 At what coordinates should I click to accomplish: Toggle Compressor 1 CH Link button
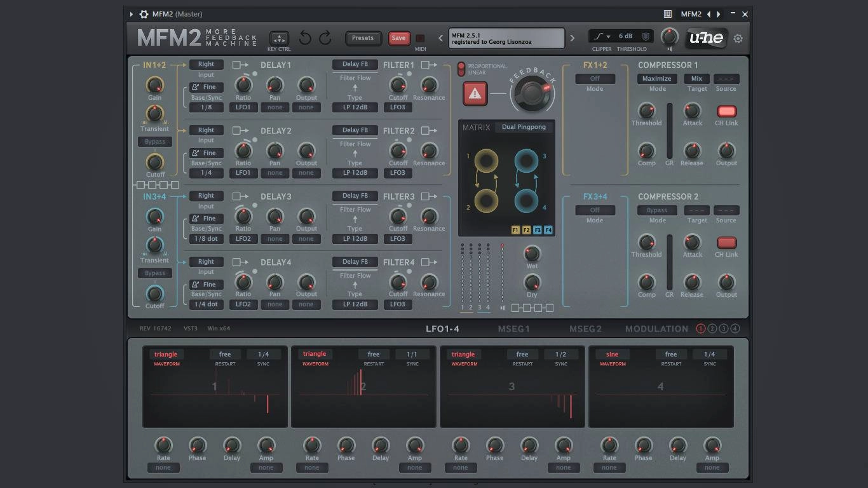tap(726, 111)
